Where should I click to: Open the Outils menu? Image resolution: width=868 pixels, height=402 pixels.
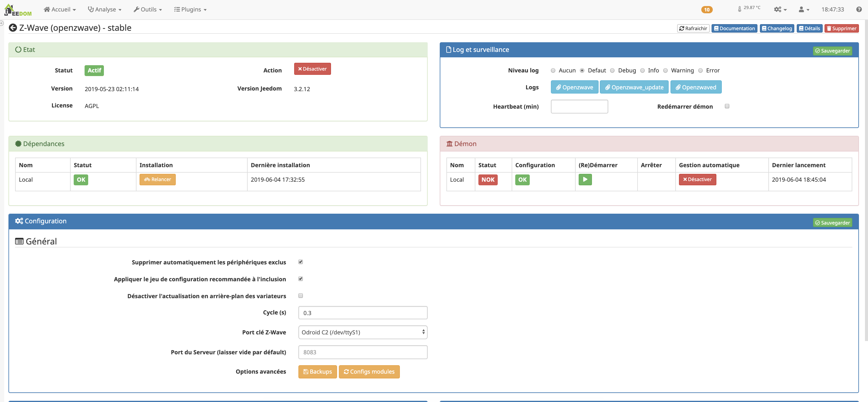(x=148, y=9)
